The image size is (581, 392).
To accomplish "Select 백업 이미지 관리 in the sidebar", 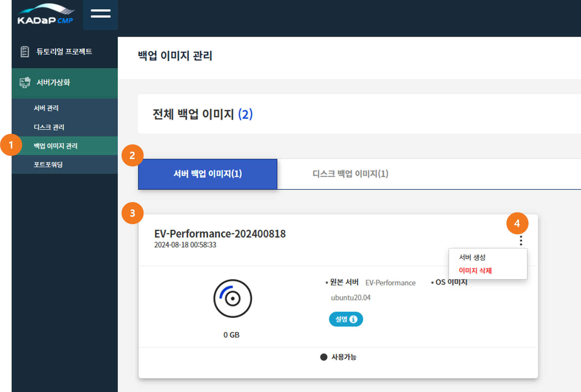I will click(x=56, y=146).
